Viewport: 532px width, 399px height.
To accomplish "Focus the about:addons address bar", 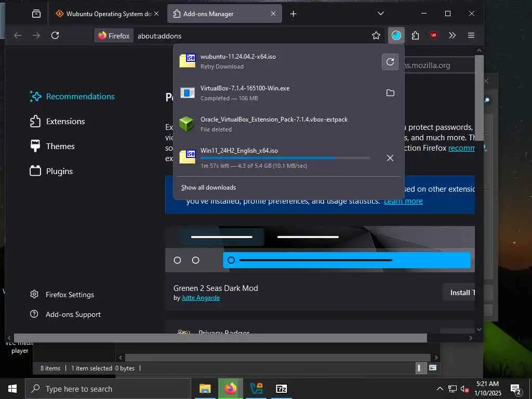I will coord(251,36).
